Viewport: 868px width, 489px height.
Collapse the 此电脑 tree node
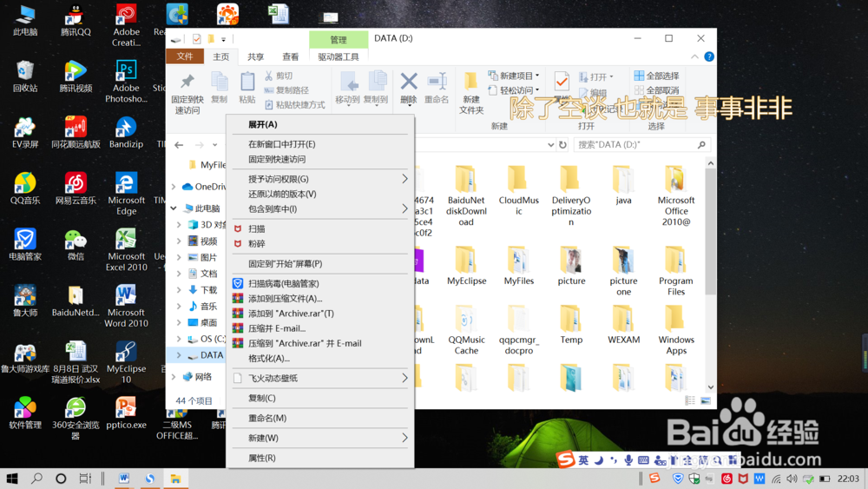(x=174, y=208)
